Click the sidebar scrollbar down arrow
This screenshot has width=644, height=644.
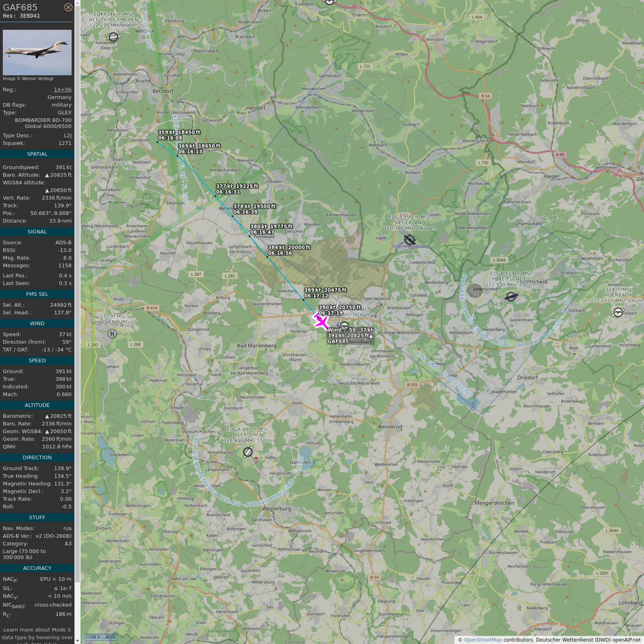(77, 640)
